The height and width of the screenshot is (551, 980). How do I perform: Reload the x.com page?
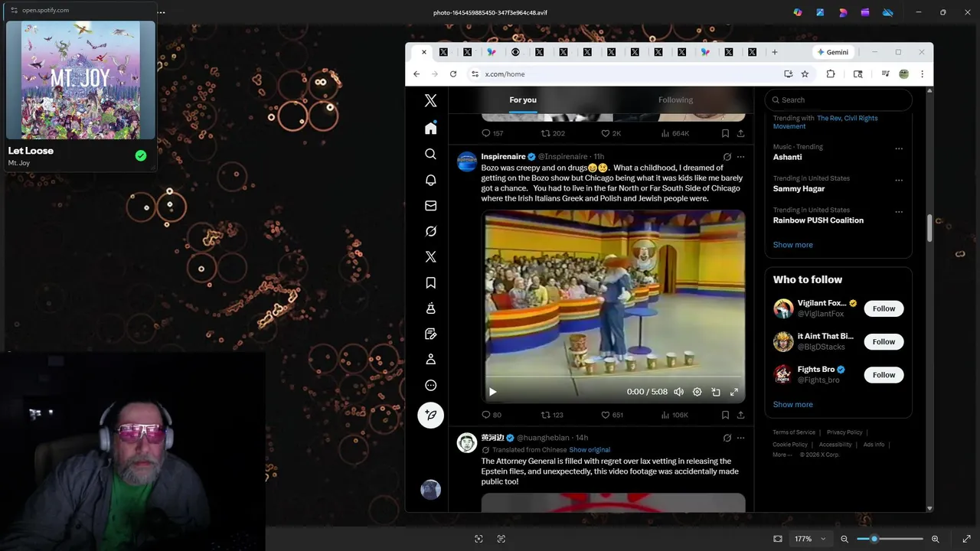point(453,74)
